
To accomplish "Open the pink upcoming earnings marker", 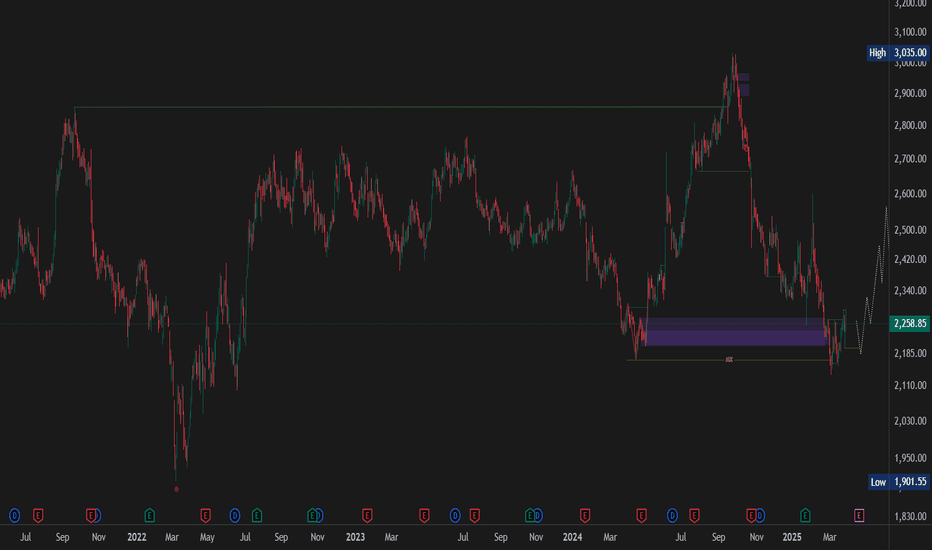I will (x=859, y=516).
